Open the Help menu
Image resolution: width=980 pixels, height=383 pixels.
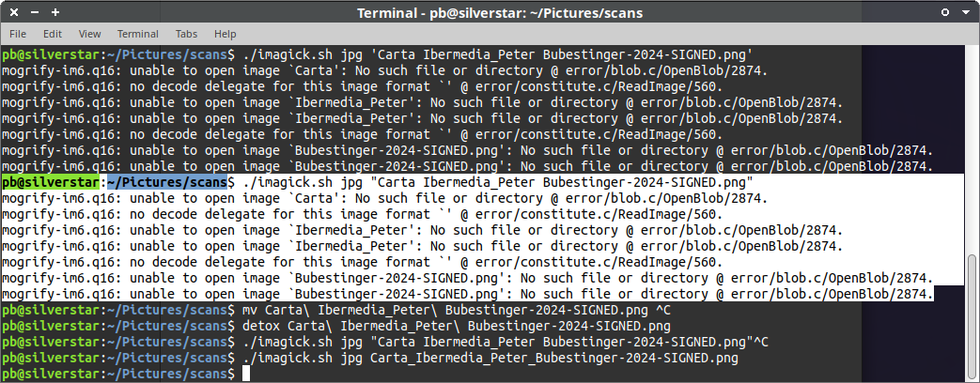point(226,34)
